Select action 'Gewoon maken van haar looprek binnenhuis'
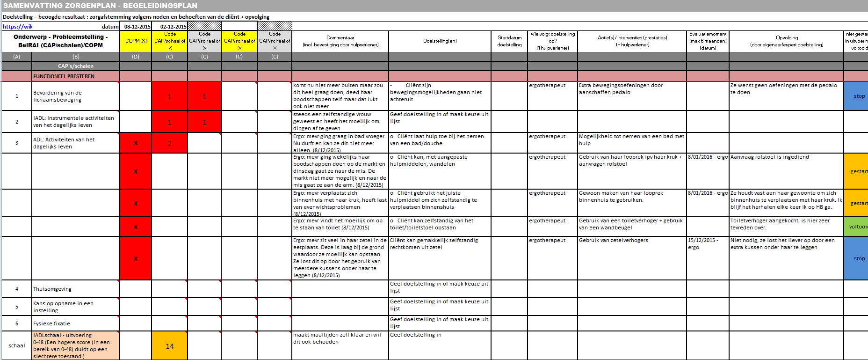This screenshot has width=868, height=360. pos(632,203)
